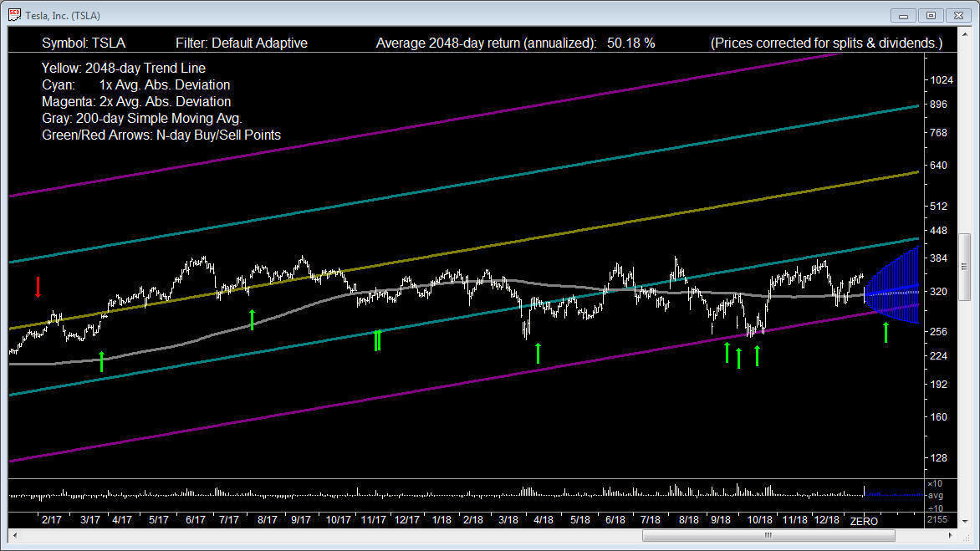Click the 10/18 date axis label
This screenshot has height=551, width=980.
(x=759, y=520)
